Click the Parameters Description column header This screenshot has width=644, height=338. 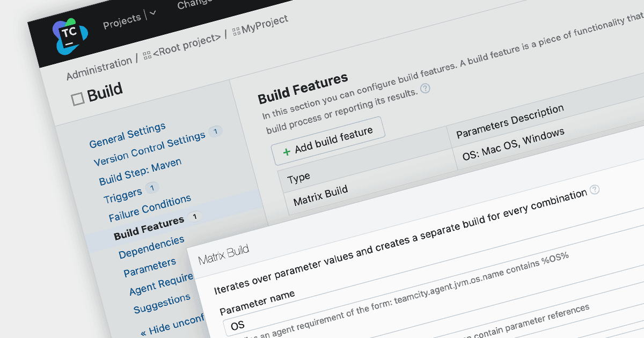coord(510,121)
